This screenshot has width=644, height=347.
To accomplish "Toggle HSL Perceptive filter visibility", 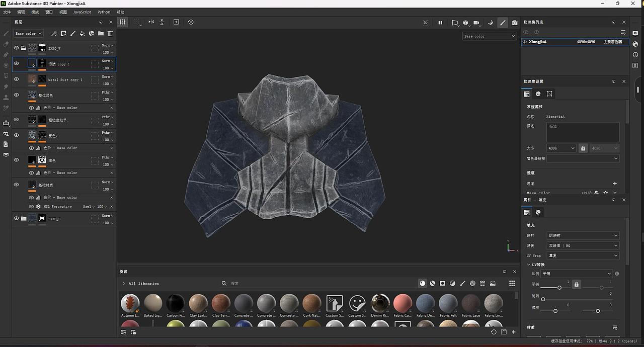I will 31,207.
